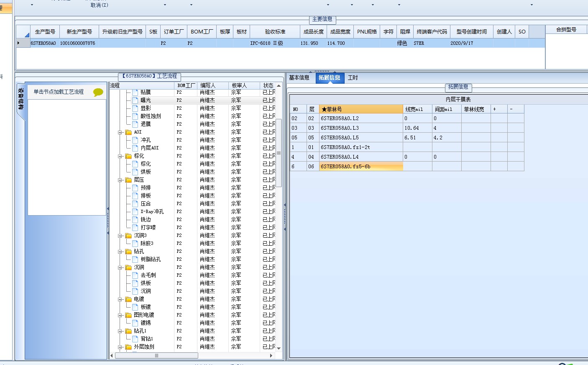Screen dimensions: 588x365
Task: Click the document icon beside 背钻1
Action: point(135,339)
